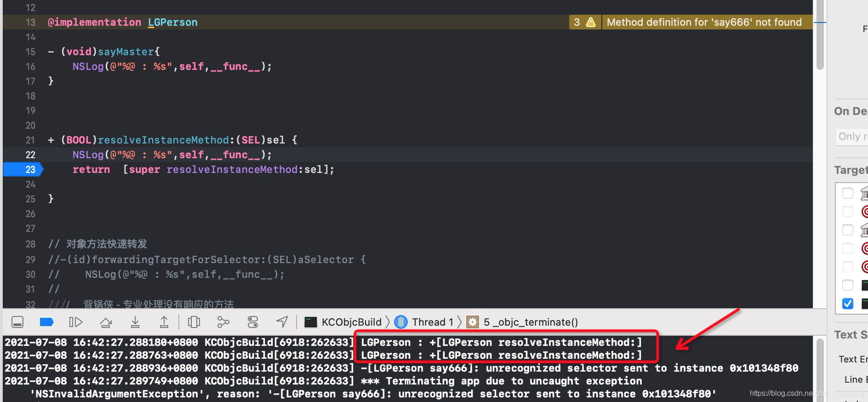Click the commented 'forwardingTargetForSelector:' line
This screenshot has width=868, height=402.
pos(207,259)
